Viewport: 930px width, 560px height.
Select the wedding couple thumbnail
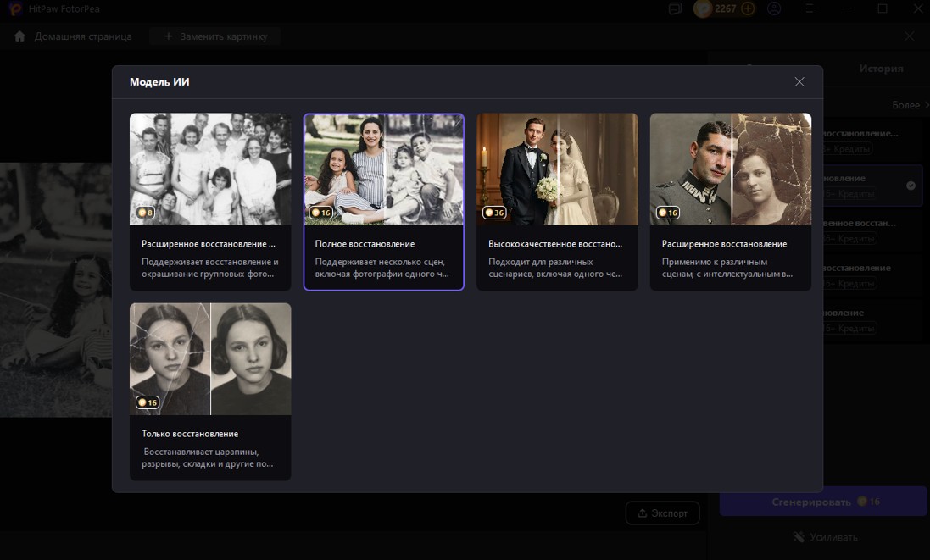point(557,169)
